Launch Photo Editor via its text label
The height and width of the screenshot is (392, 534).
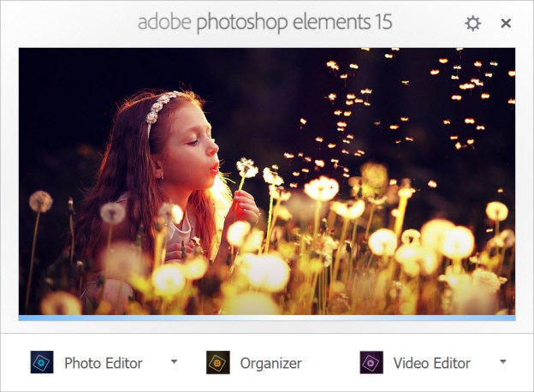pos(104,363)
